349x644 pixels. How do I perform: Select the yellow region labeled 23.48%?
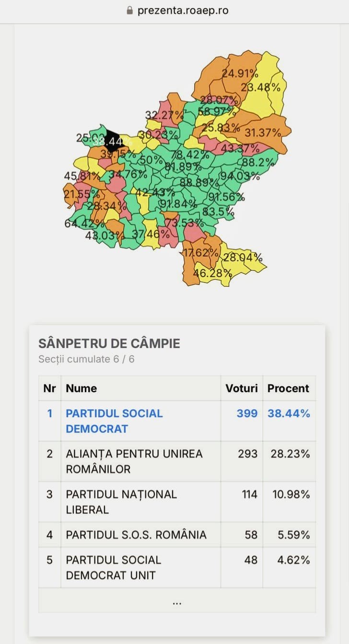click(261, 89)
